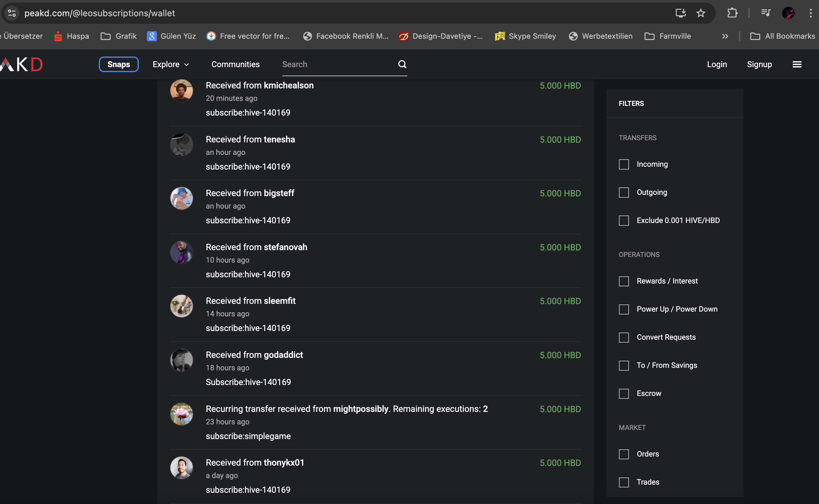
Task: Open the hamburger menu icon
Action: (796, 64)
